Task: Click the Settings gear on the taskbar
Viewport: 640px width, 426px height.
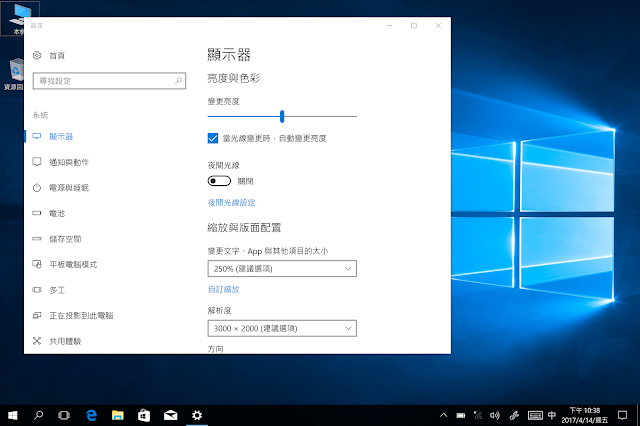Action: pyautogui.click(x=197, y=415)
